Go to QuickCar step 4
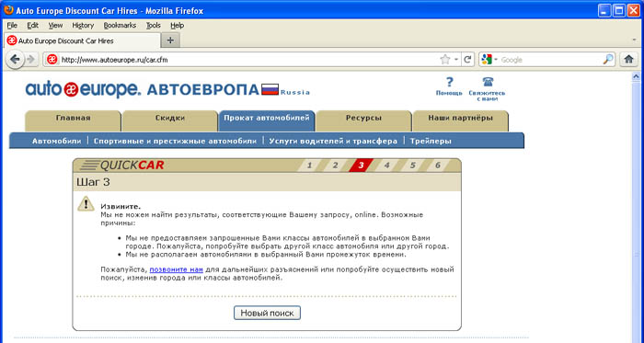The width and height of the screenshot is (644, 343). pos(386,166)
